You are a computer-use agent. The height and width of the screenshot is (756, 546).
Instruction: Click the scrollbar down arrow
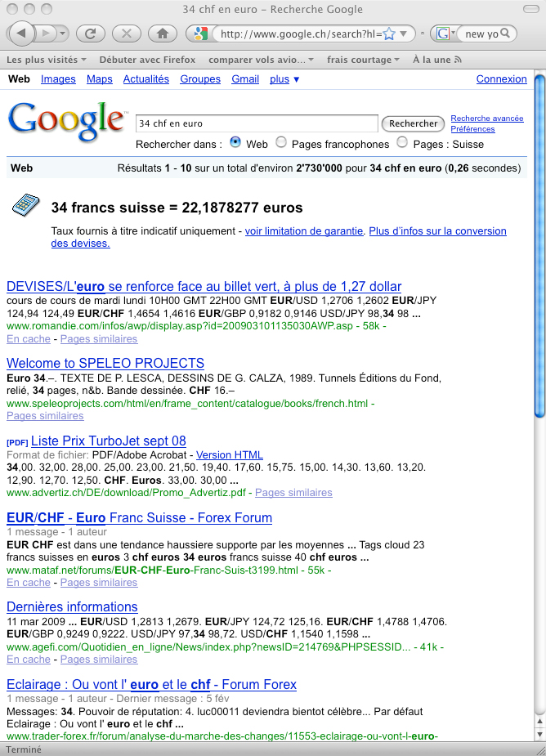click(x=539, y=734)
